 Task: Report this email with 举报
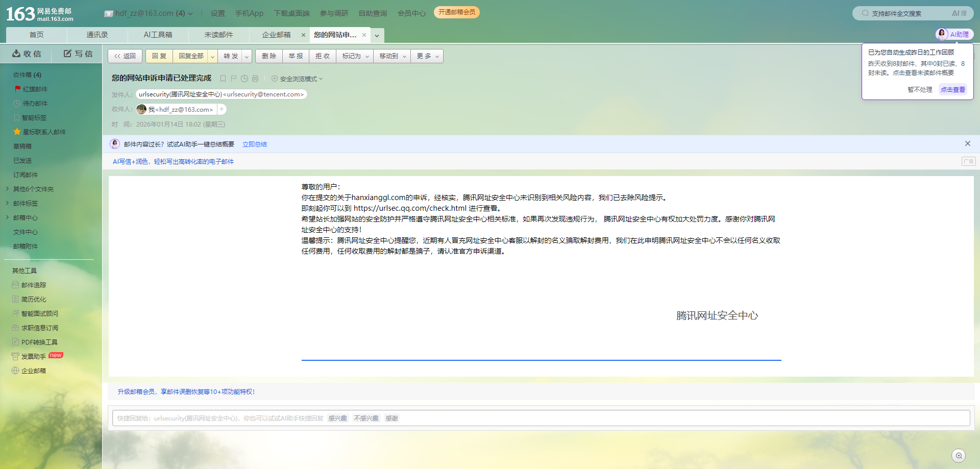coord(296,56)
